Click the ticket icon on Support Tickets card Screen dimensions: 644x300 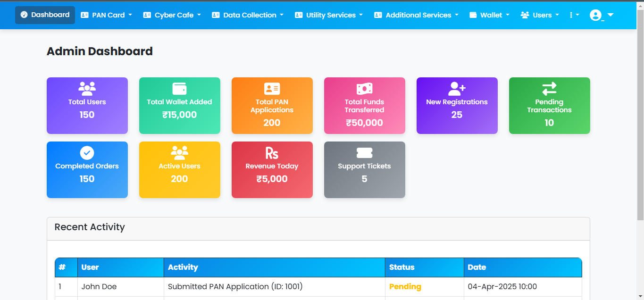click(x=364, y=153)
